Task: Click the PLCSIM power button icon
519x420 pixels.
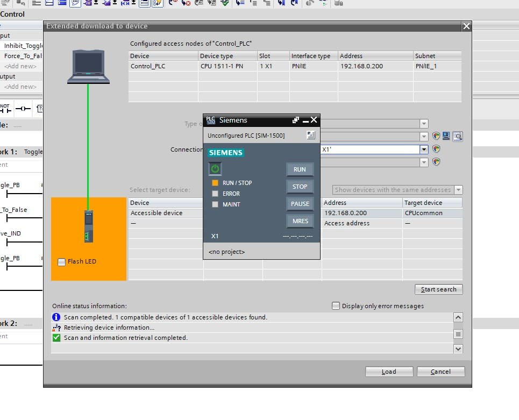Action: [215, 168]
